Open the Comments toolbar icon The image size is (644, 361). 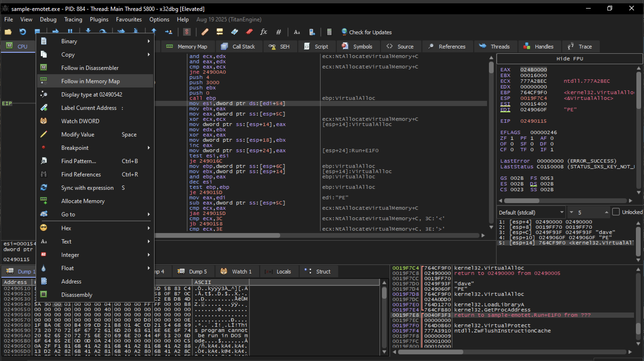point(220,32)
